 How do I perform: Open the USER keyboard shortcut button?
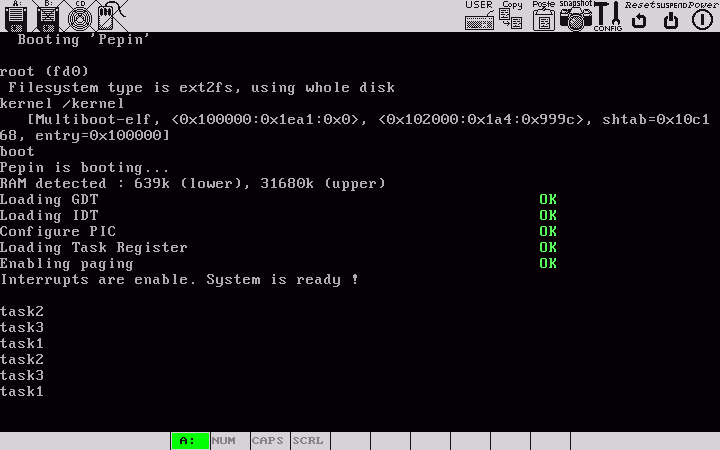click(479, 15)
